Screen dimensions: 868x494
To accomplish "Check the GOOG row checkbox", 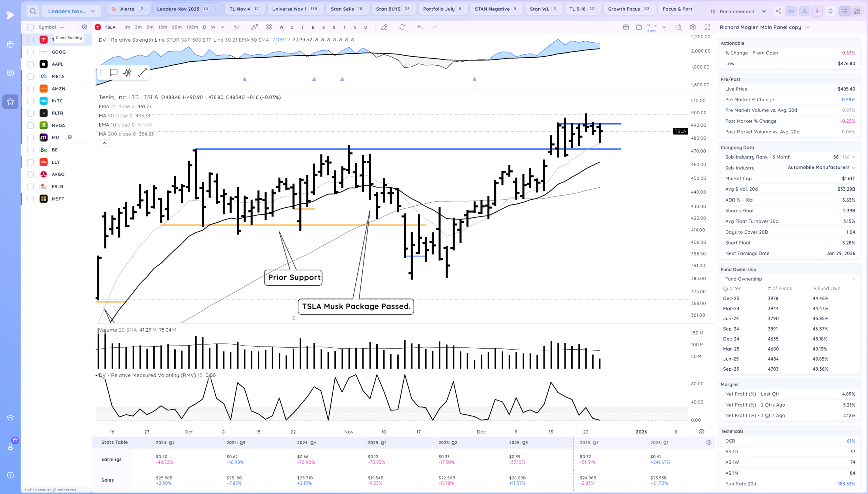I will (x=31, y=52).
